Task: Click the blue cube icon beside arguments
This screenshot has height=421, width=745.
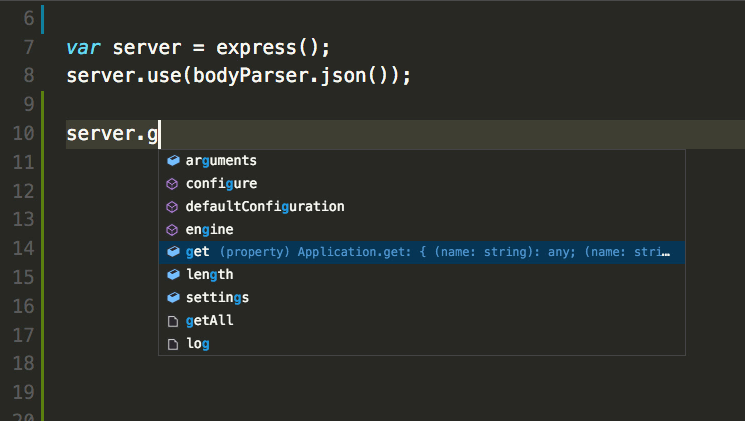Action: (x=173, y=161)
